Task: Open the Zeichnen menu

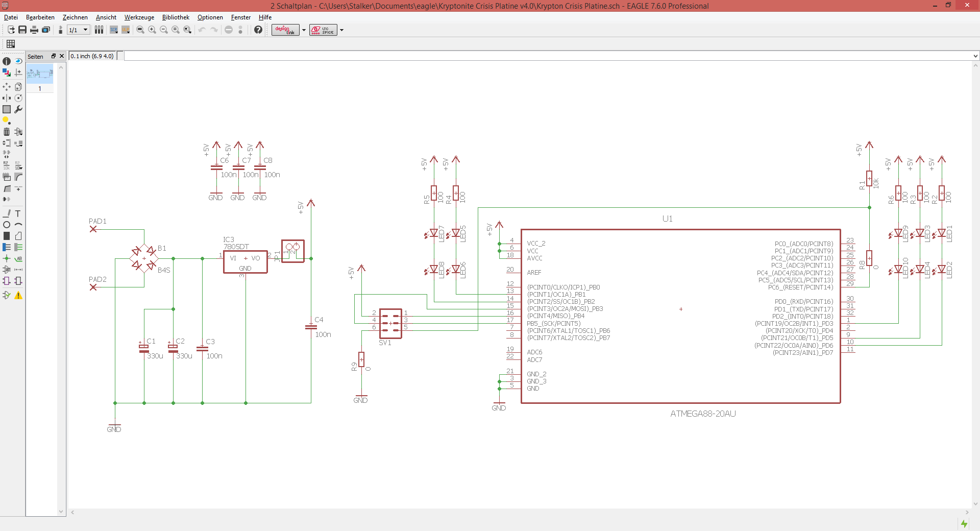Action: coord(75,17)
